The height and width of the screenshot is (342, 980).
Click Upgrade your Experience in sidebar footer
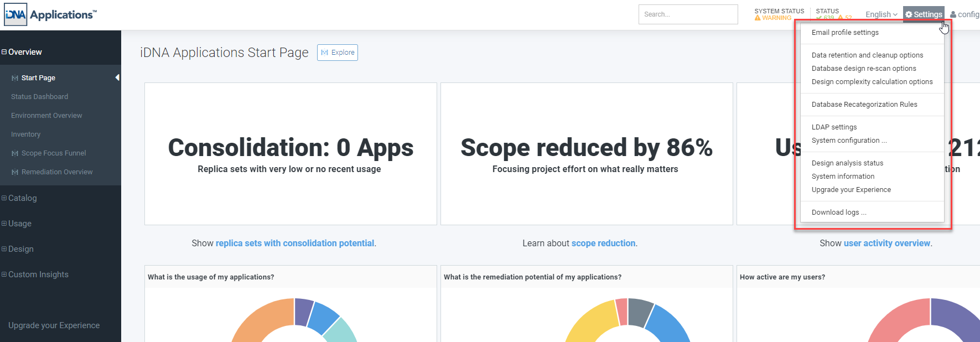click(x=54, y=325)
